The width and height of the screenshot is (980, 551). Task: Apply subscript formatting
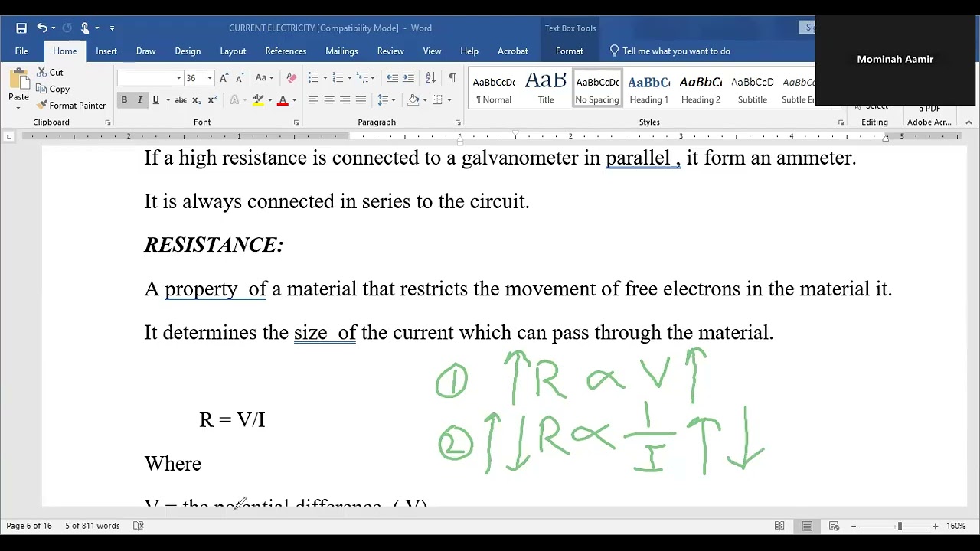(197, 100)
